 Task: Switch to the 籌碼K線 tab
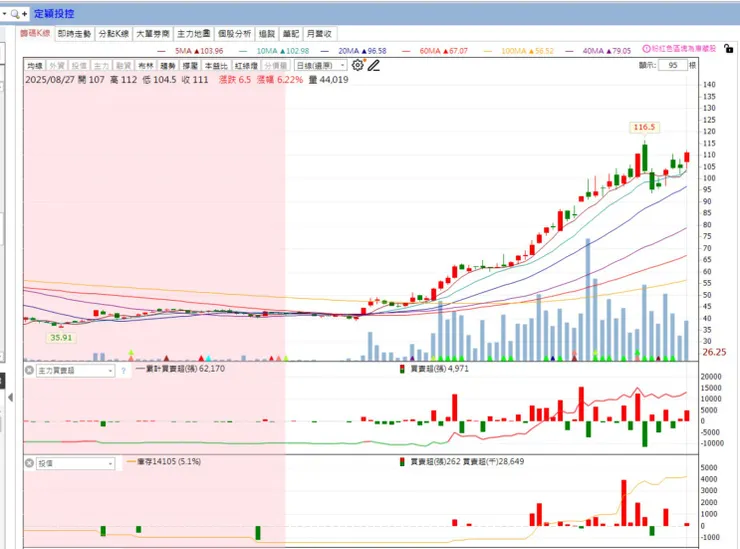click(x=35, y=33)
